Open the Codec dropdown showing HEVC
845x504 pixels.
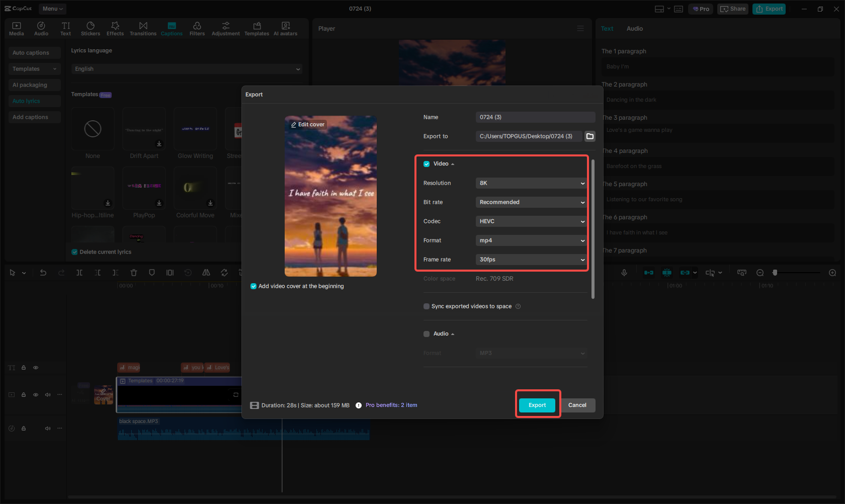click(531, 221)
